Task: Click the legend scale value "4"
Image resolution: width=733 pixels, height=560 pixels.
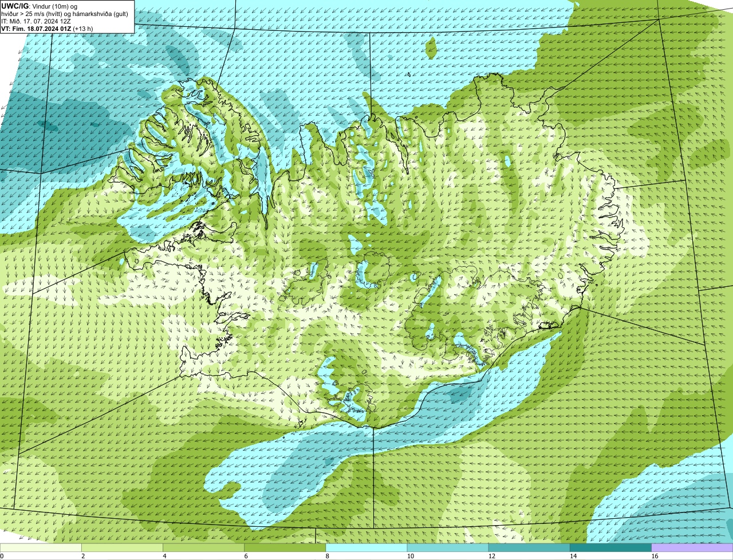Action: 164,556
